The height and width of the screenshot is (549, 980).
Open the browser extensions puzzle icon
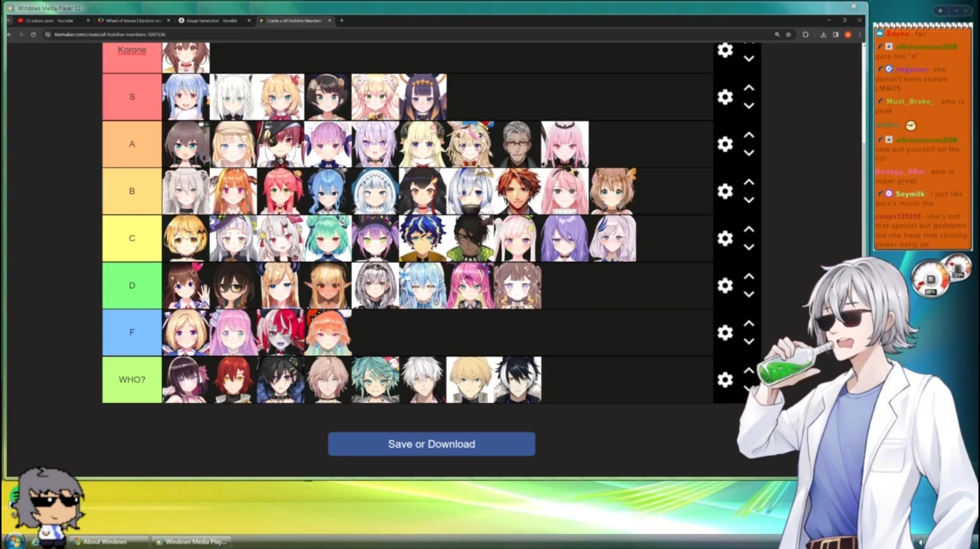tap(805, 35)
